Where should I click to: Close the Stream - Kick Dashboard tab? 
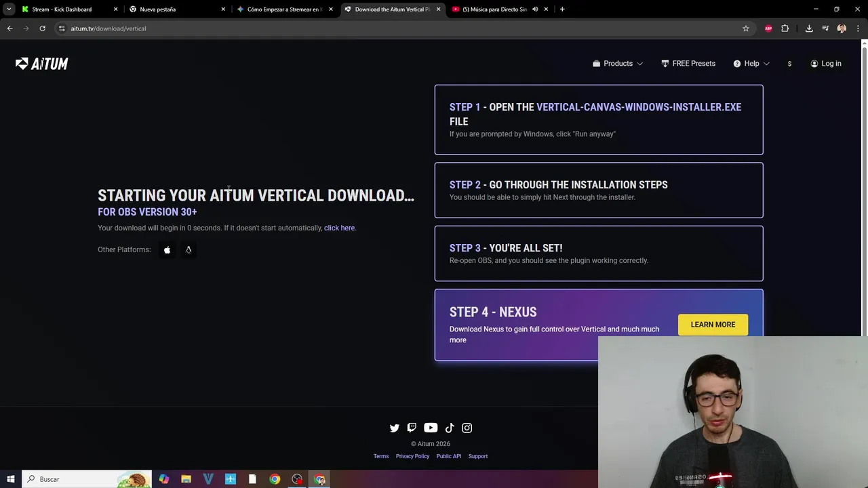[x=115, y=9]
